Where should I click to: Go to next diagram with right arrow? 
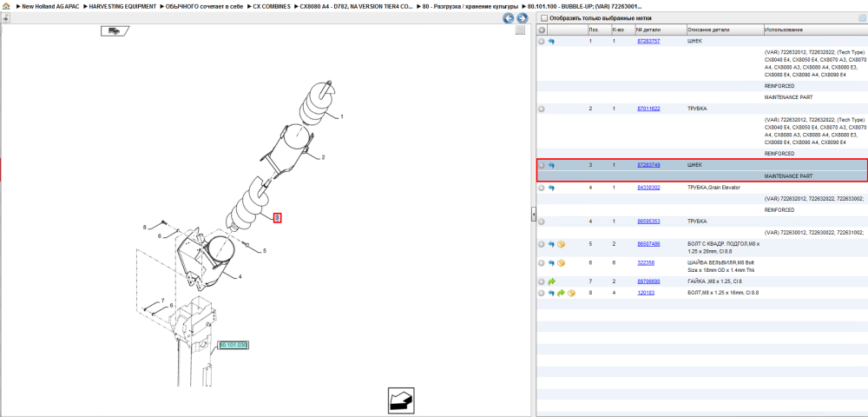[x=521, y=18]
